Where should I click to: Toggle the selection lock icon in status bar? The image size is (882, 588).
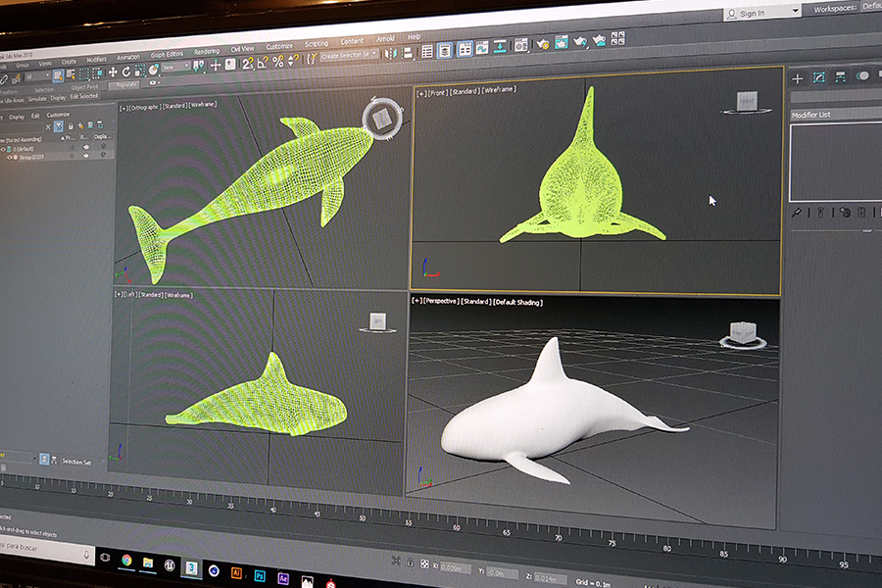[x=410, y=563]
